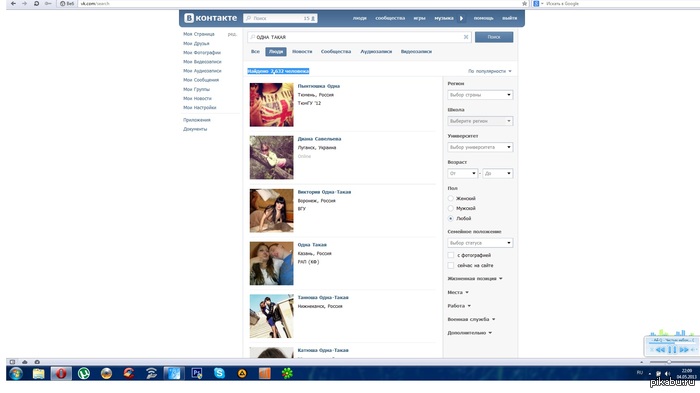This screenshot has height=393, width=700.
Task: Select the Мужской gender radio button
Action: pyautogui.click(x=450, y=208)
